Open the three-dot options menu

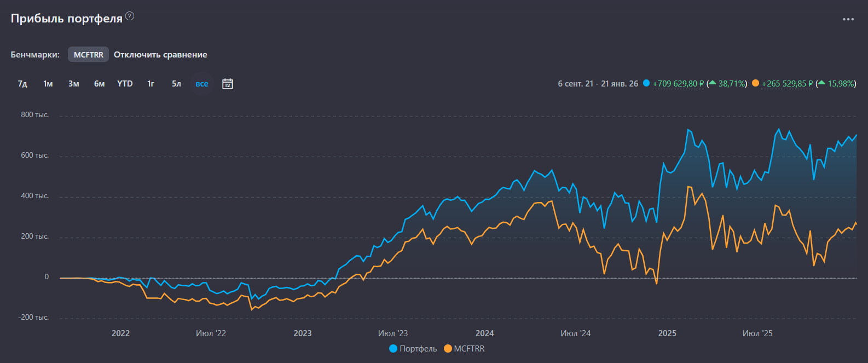(x=848, y=19)
